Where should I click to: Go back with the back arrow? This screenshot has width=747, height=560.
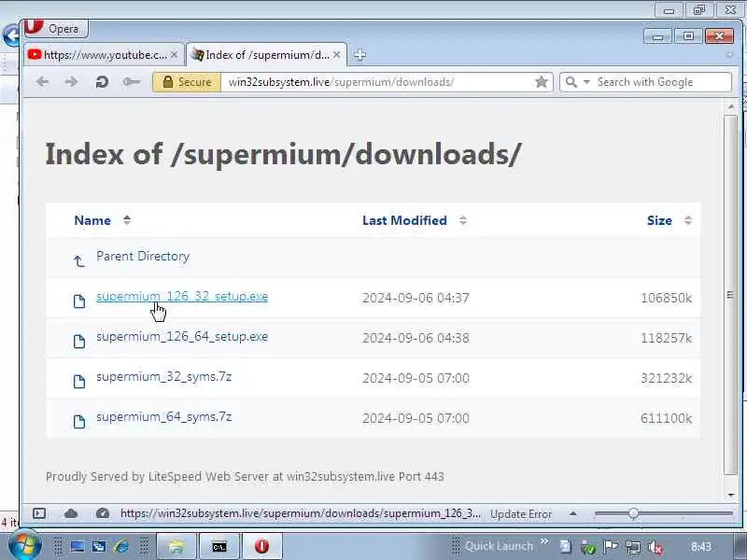pos(42,82)
